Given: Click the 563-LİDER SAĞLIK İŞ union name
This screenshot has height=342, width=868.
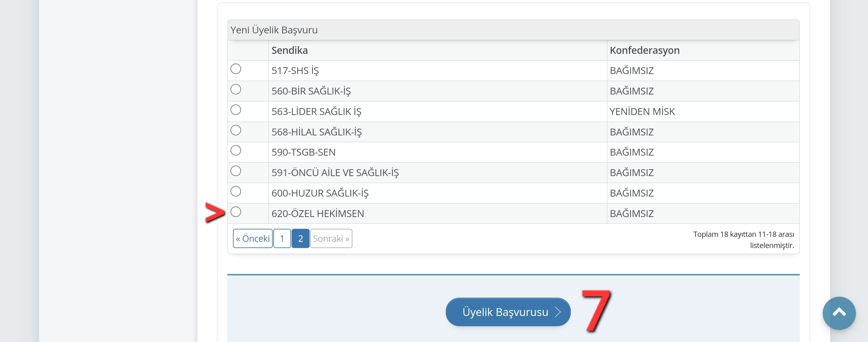Looking at the screenshot, I should point(316,112).
